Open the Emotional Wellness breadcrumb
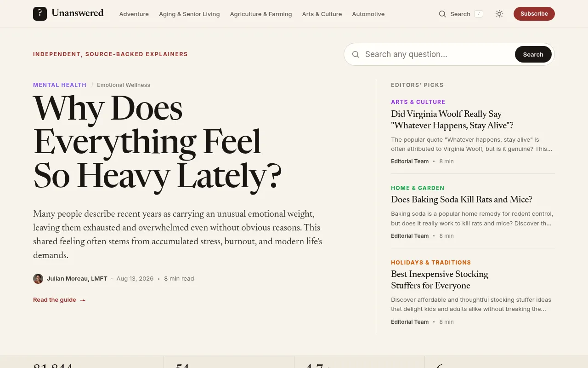 (x=124, y=85)
